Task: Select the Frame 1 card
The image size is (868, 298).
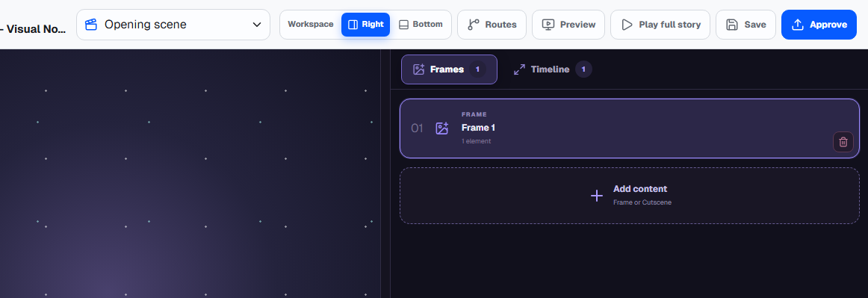Action: [x=630, y=128]
